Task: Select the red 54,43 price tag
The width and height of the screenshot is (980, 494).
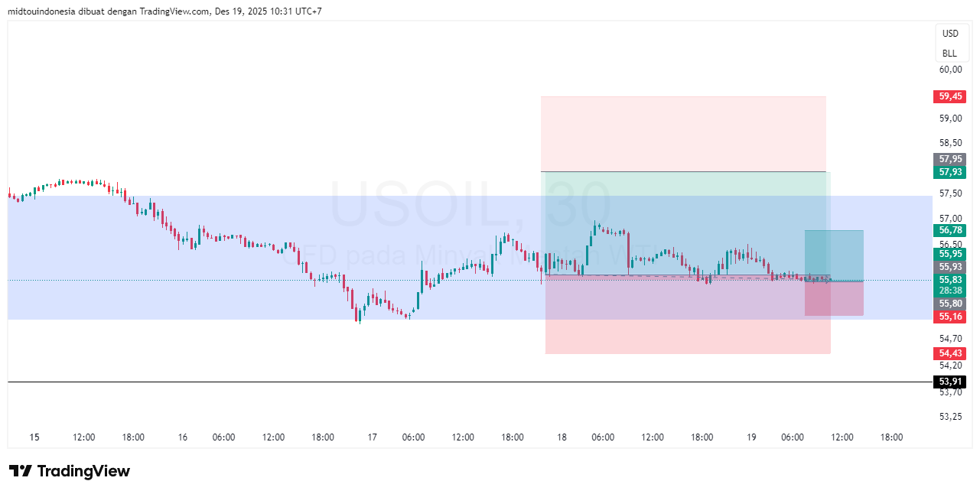Action: tap(949, 353)
